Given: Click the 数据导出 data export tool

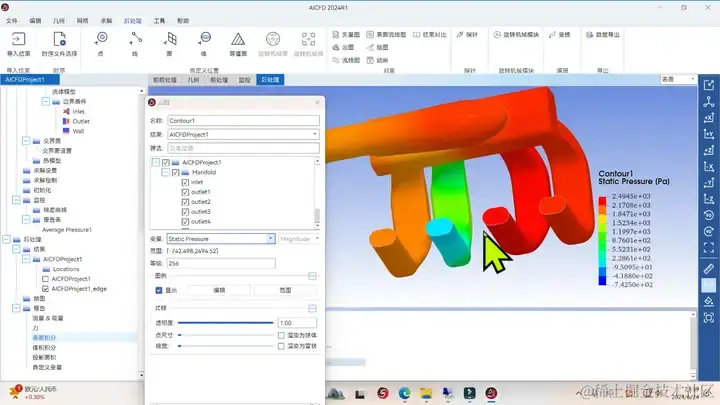Looking at the screenshot, I should coord(603,34).
